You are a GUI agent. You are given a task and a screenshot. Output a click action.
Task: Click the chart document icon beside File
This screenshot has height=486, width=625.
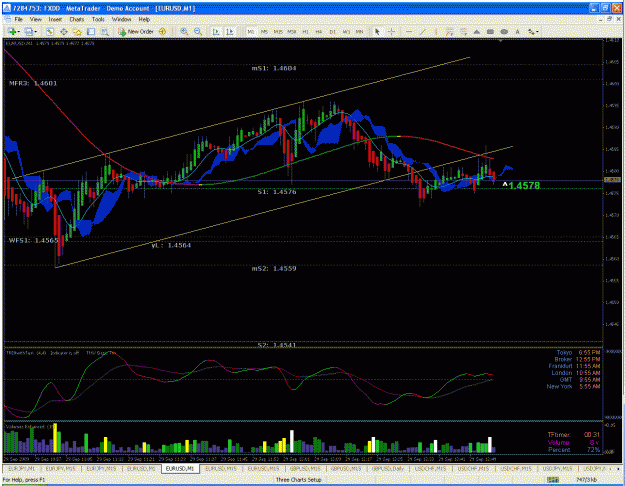tap(8, 19)
